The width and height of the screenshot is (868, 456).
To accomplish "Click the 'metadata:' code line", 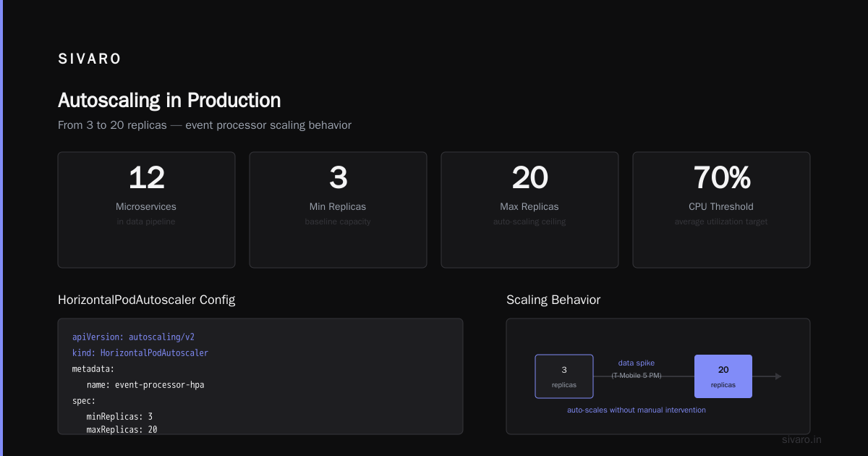I will click(x=93, y=369).
